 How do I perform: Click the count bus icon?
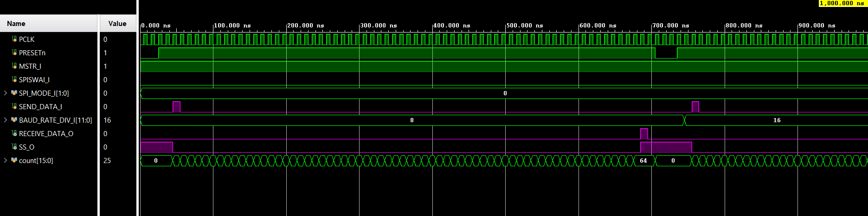(x=14, y=161)
